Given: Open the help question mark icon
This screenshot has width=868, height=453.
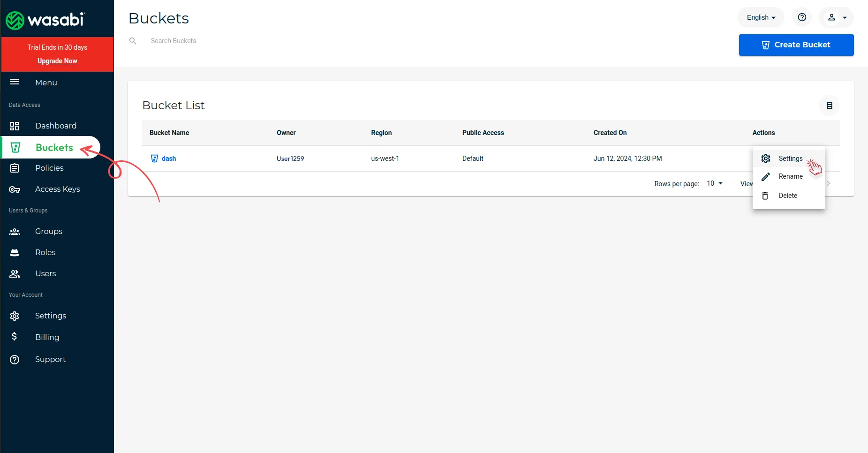Looking at the screenshot, I should click(x=802, y=17).
